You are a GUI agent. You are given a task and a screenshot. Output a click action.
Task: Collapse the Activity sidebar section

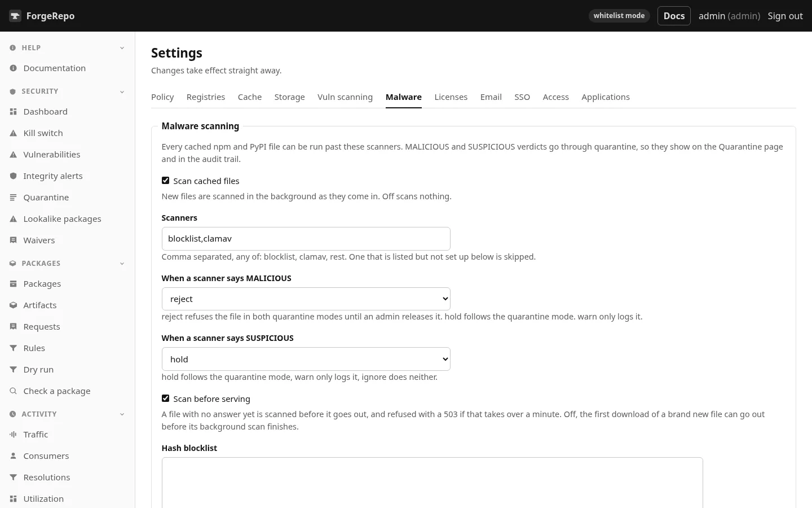tap(122, 414)
